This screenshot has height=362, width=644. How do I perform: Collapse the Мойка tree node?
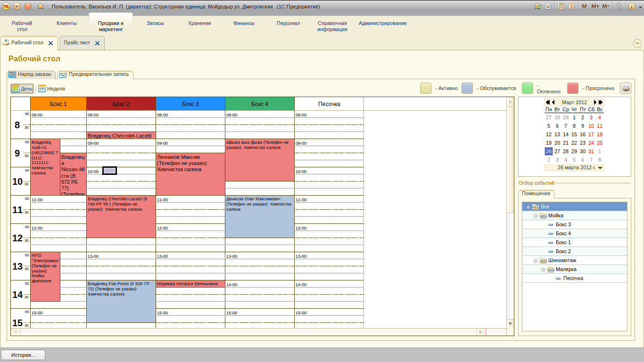pos(536,216)
